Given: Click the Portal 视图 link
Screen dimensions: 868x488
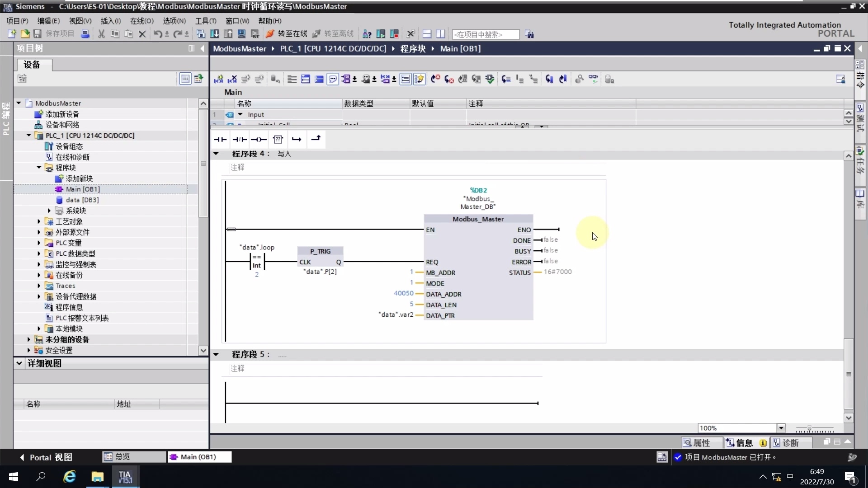Looking at the screenshot, I should [46, 457].
